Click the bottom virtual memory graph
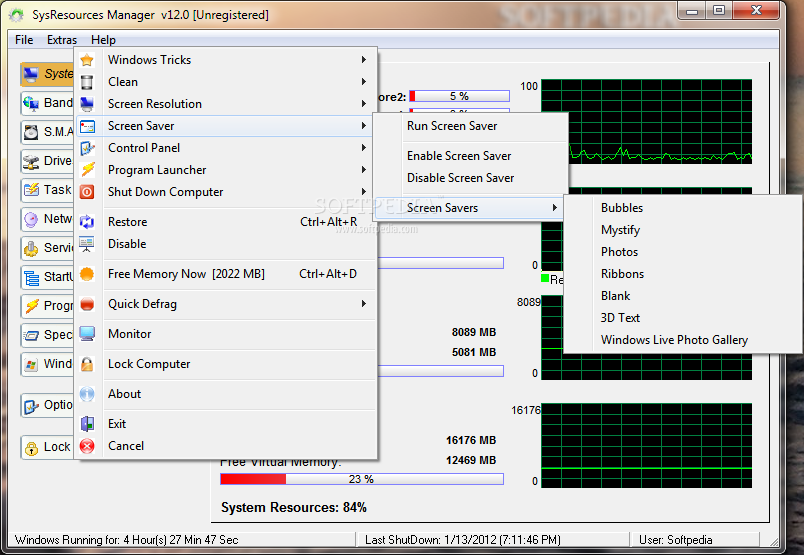 pyautogui.click(x=647, y=445)
